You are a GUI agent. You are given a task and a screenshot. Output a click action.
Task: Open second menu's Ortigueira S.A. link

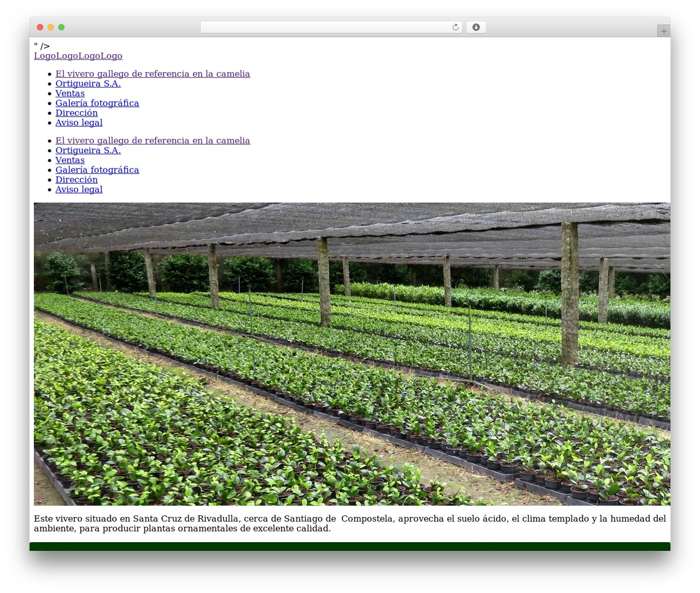pyautogui.click(x=88, y=150)
